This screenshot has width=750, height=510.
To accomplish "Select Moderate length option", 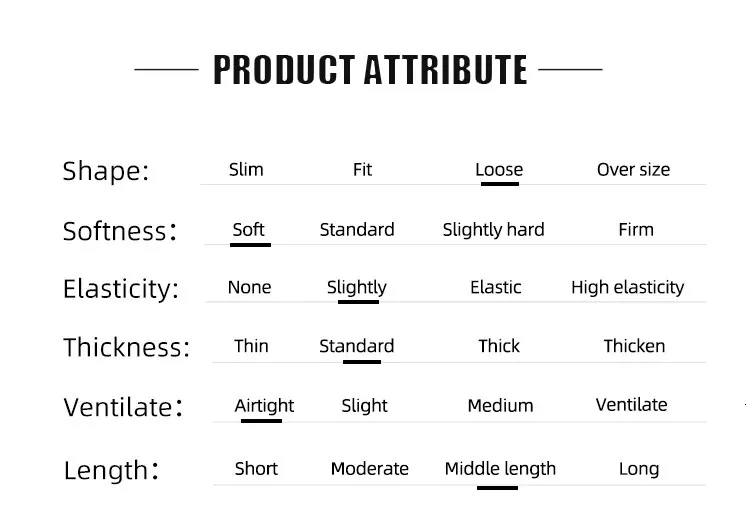I will pos(369,469).
